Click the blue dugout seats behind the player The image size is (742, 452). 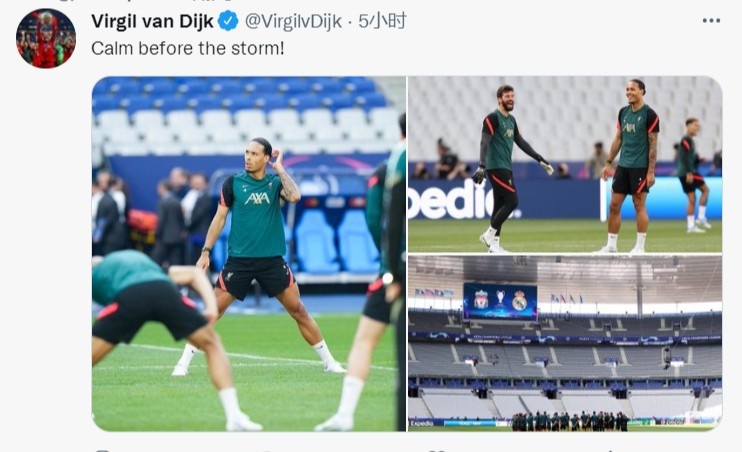(336, 241)
